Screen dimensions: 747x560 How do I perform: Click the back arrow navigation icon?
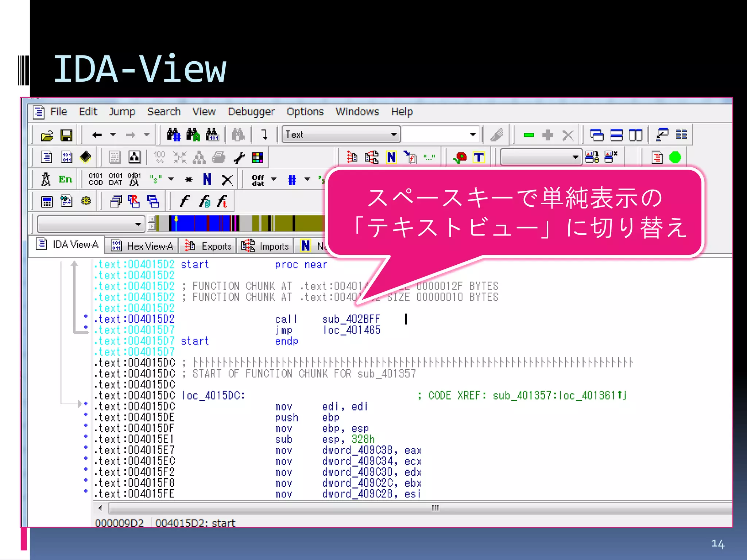pos(97,135)
